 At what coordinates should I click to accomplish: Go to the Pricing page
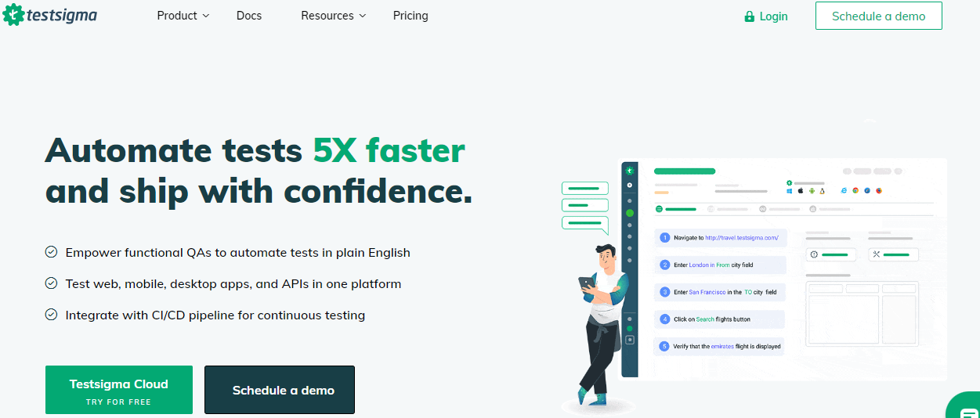tap(410, 16)
